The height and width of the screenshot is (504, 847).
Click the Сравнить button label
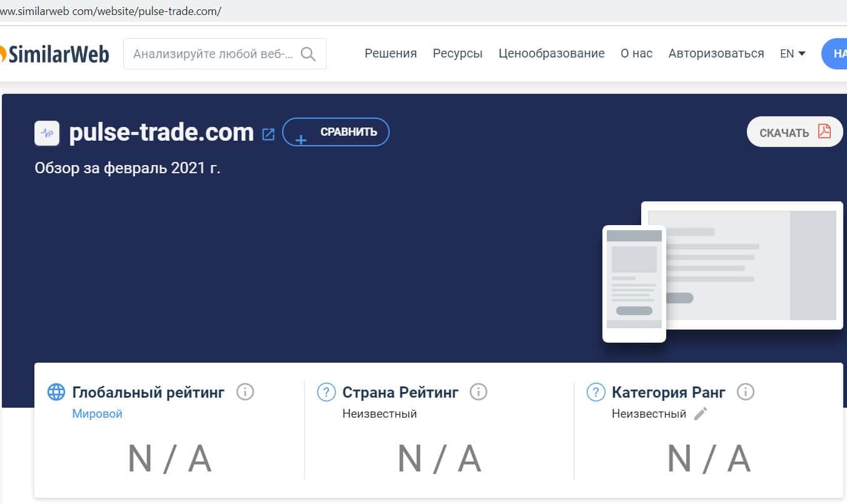tap(349, 132)
